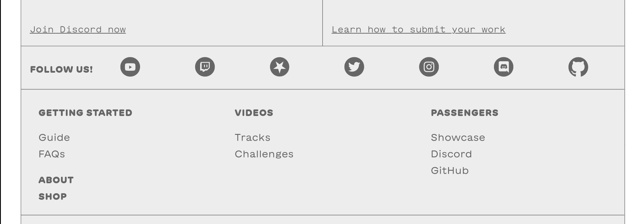Open Discord via its logo icon
This screenshot has height=224, width=644.
504,67
